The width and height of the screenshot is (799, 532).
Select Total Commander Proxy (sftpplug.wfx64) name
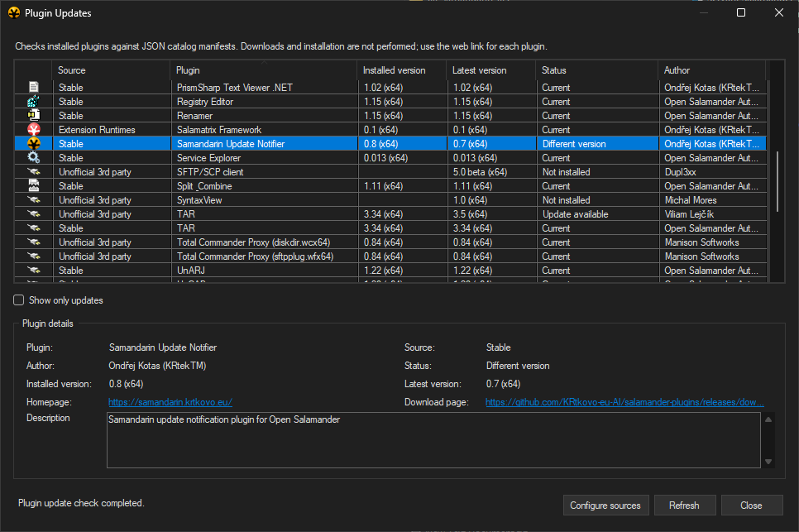tap(255, 256)
